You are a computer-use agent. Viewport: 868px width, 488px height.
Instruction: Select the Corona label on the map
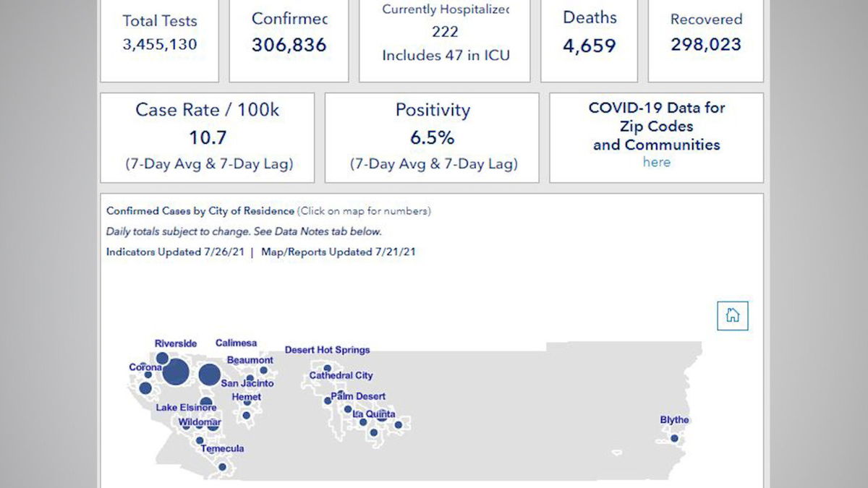(145, 367)
